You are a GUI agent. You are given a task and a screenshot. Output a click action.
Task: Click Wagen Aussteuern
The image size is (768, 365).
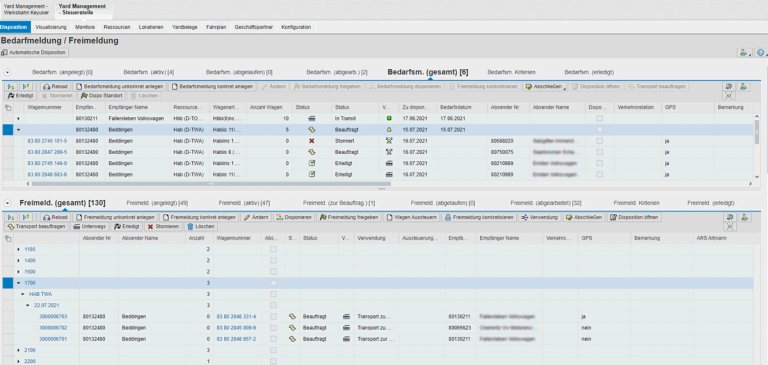pyautogui.click(x=411, y=217)
